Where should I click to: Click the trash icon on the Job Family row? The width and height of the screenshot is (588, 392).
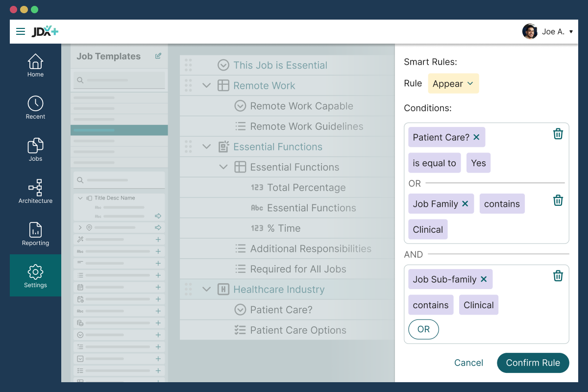tap(558, 200)
